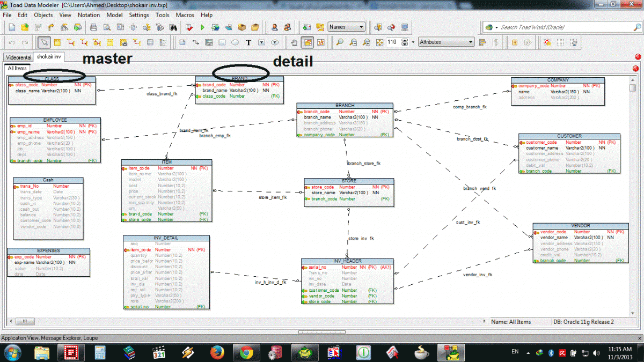Click the New model icon
The width and height of the screenshot is (644, 362).
12,27
